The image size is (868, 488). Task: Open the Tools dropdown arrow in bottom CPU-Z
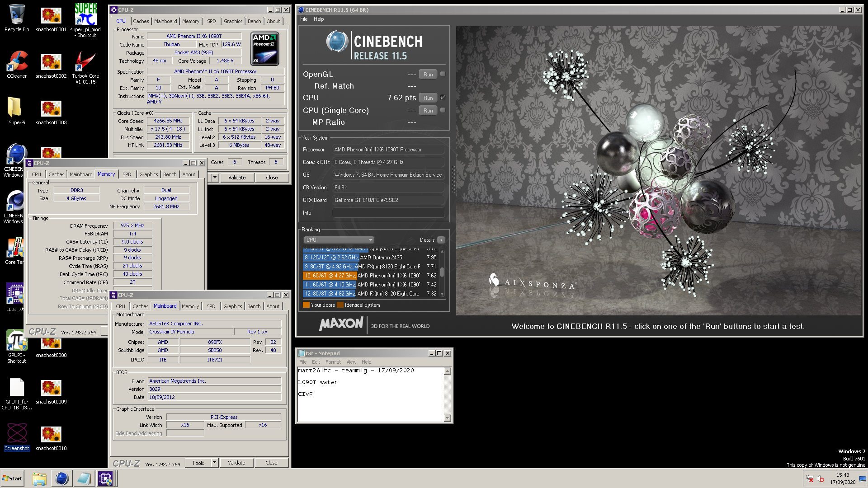click(215, 463)
